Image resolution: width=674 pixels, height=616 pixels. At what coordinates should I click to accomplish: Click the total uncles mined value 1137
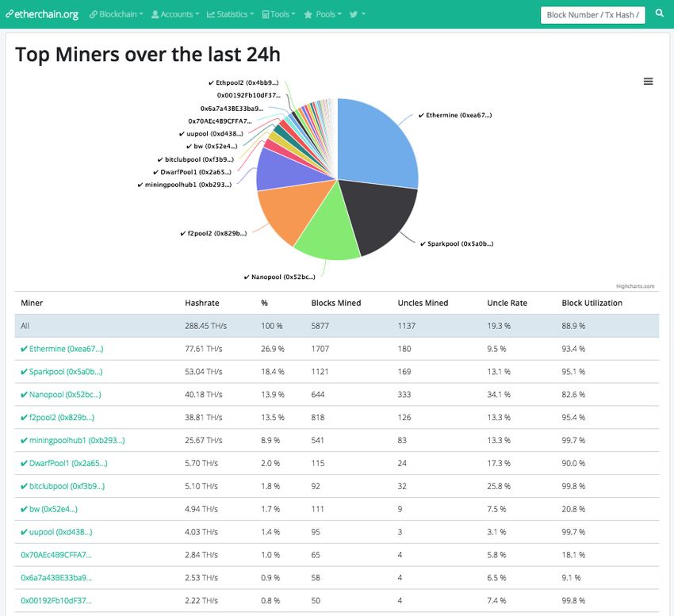(407, 326)
